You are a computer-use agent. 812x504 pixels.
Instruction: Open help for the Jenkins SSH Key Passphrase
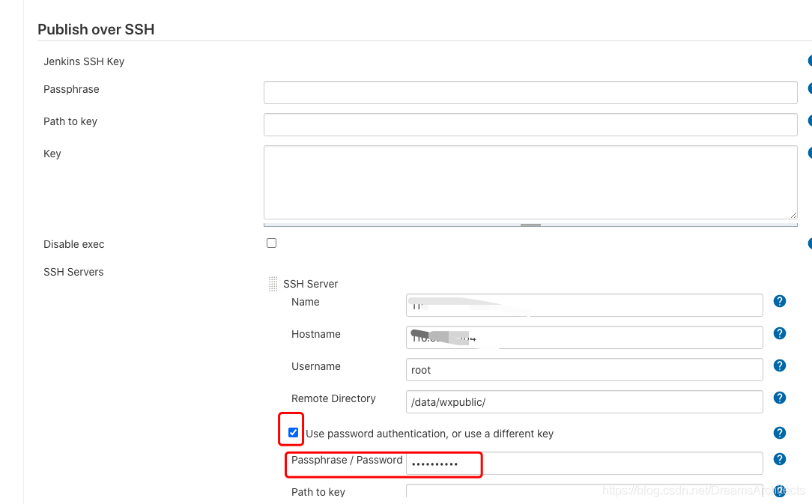pos(809,88)
